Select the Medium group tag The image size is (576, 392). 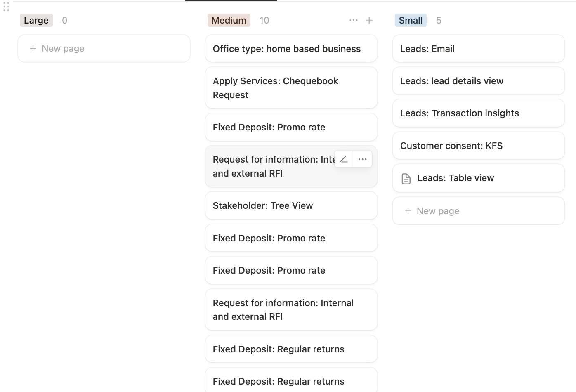click(x=229, y=20)
